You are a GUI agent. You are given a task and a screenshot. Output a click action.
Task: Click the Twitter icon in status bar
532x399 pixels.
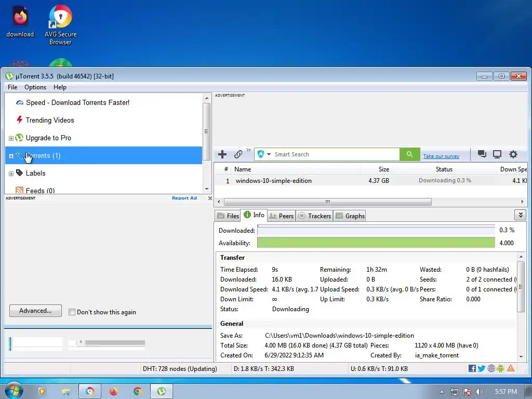482,368
